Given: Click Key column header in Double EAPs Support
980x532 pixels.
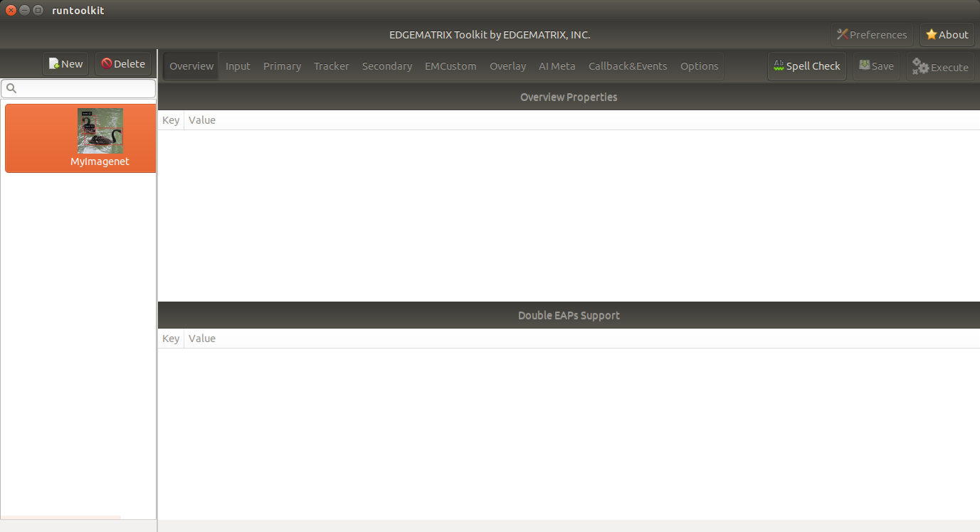Looking at the screenshot, I should [171, 339].
